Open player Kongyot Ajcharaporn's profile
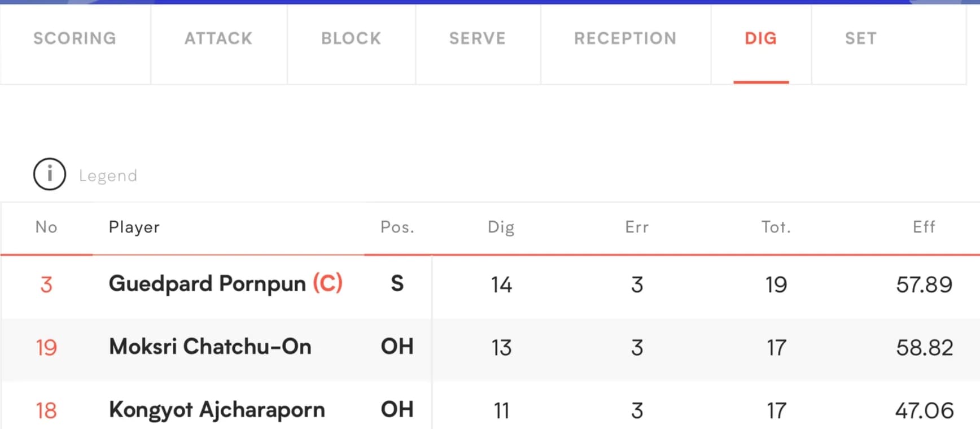980x429 pixels. 217,410
